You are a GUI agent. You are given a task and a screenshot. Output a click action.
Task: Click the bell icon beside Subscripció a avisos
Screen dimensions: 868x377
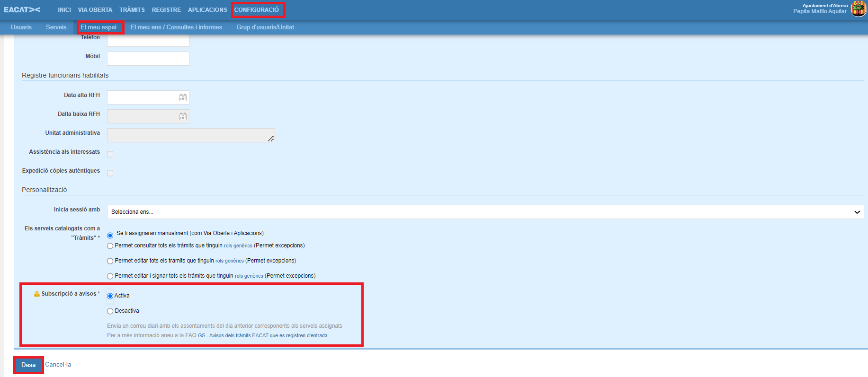(x=37, y=294)
